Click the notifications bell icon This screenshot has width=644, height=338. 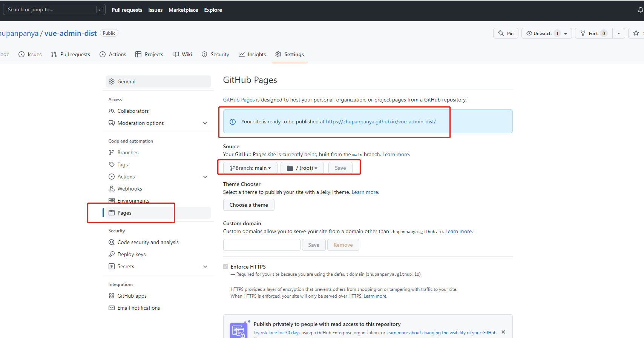click(x=640, y=10)
